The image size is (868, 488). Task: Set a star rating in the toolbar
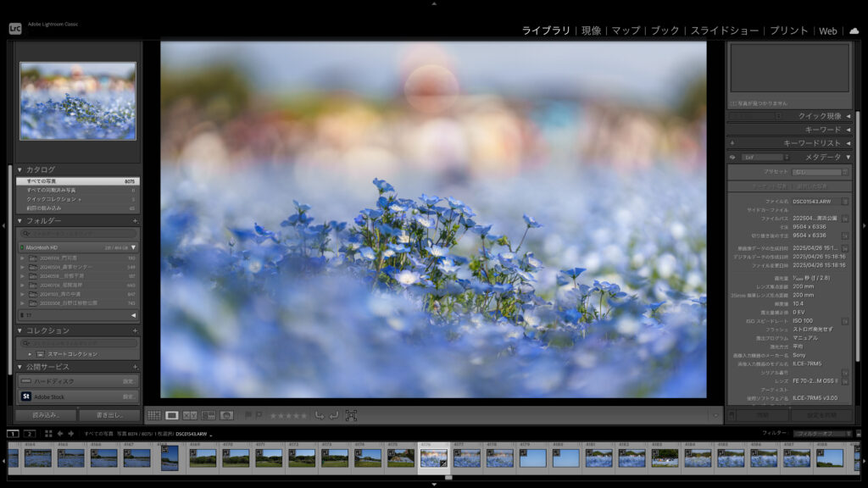pyautogui.click(x=289, y=415)
